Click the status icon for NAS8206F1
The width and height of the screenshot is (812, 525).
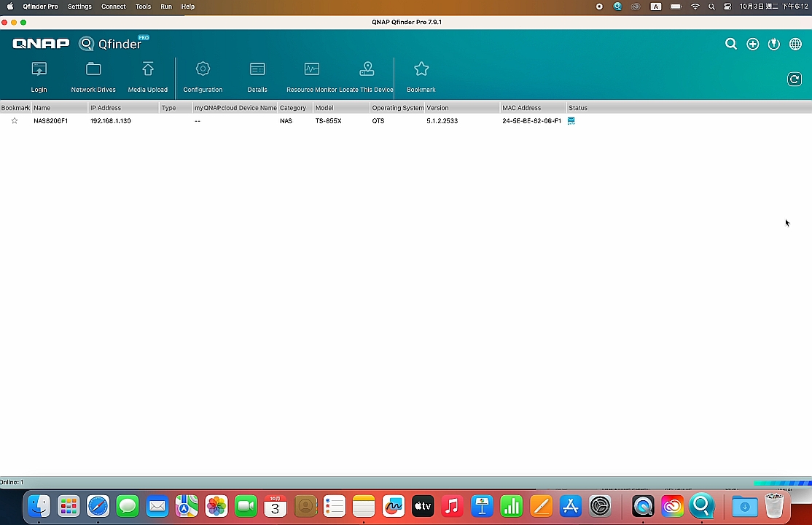(x=571, y=120)
